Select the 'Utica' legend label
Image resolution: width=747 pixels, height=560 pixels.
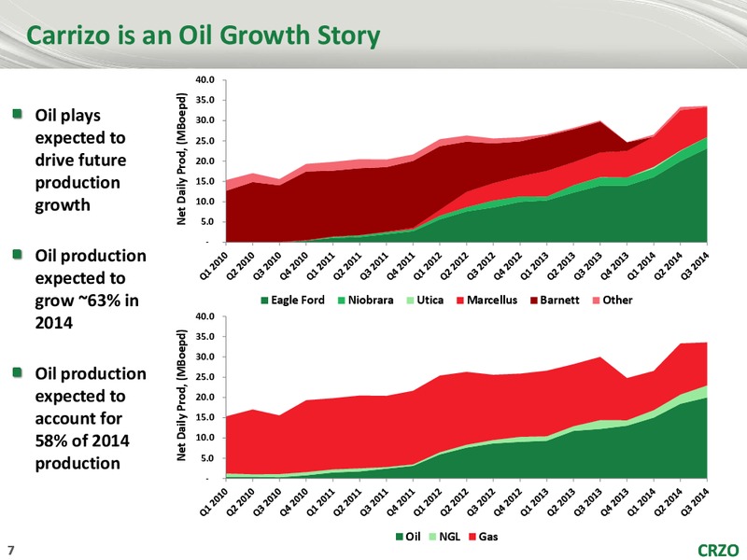coord(430,301)
